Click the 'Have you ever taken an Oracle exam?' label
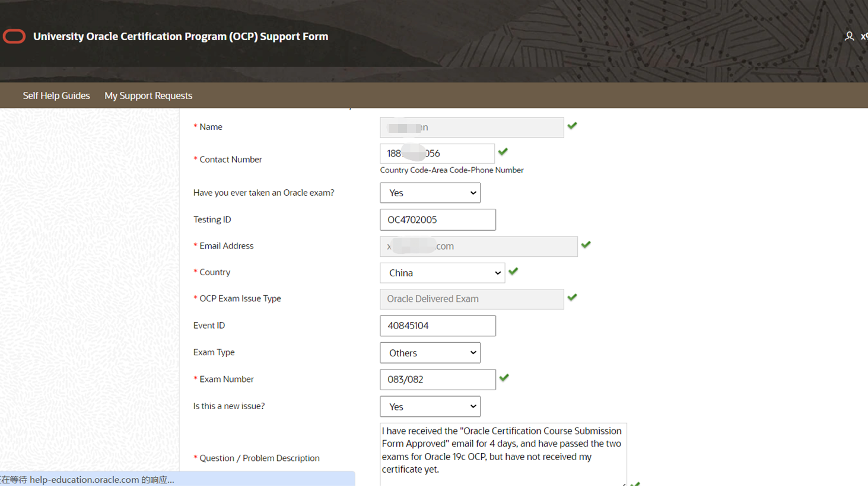 (264, 193)
